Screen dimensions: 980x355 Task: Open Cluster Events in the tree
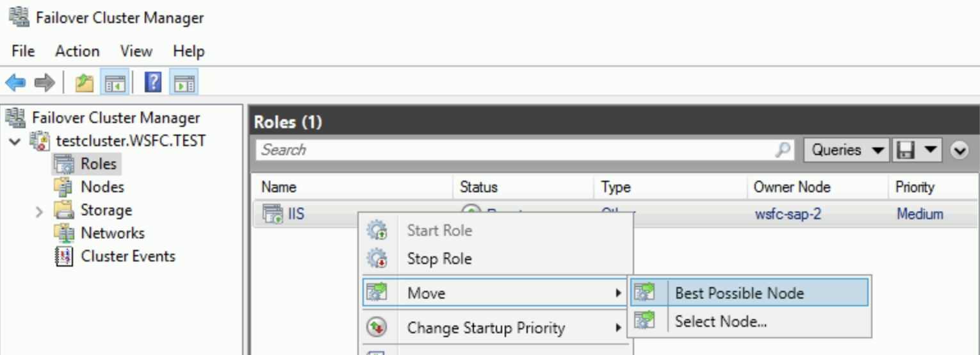point(127,256)
